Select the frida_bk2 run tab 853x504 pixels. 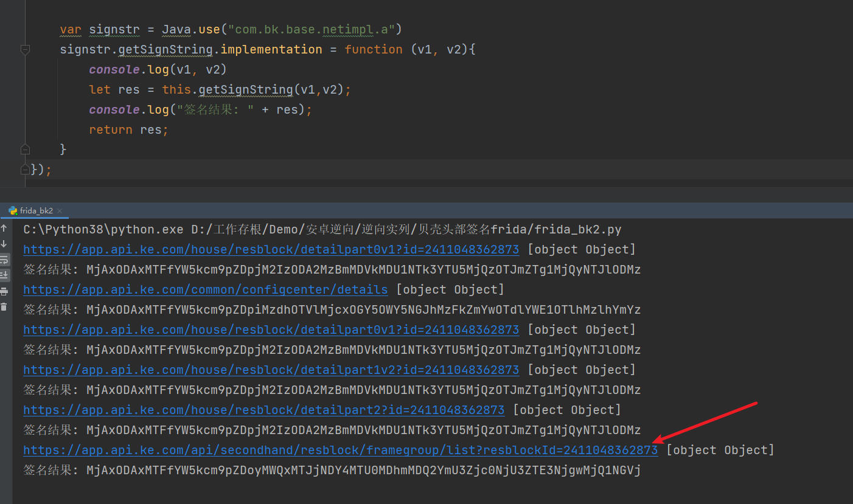click(37, 211)
